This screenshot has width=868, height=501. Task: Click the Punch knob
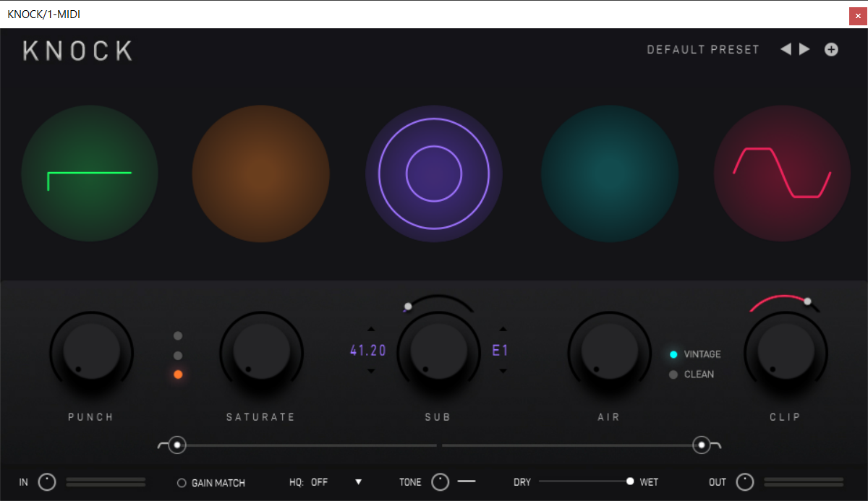[91, 353]
